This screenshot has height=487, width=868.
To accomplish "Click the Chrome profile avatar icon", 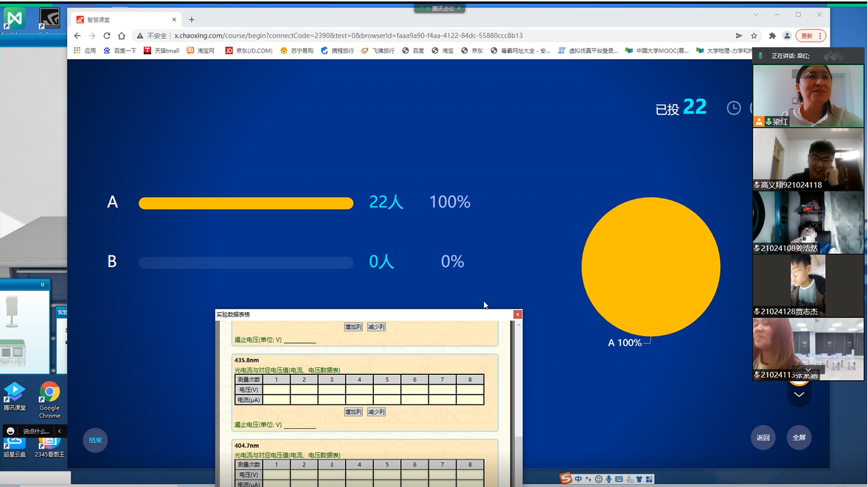I will [787, 35].
